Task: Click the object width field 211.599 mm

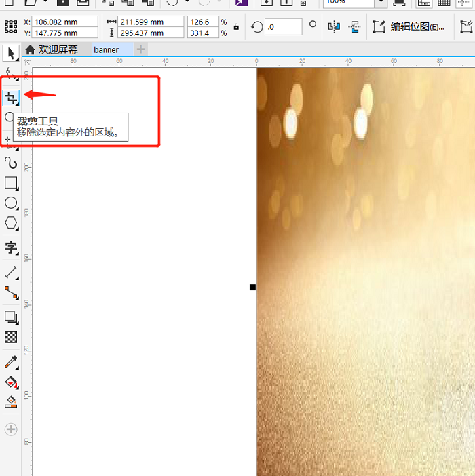Action: tap(151, 22)
